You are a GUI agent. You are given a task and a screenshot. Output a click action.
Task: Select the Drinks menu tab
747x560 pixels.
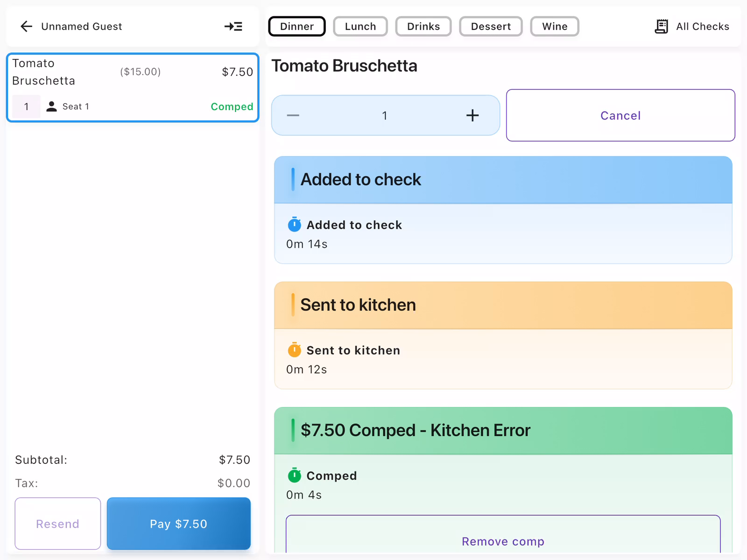click(423, 27)
